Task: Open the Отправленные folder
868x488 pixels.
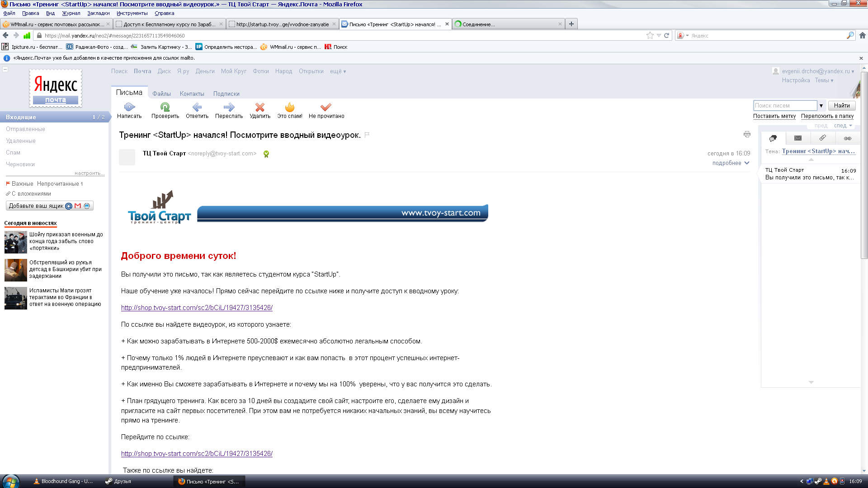Action: [25, 129]
